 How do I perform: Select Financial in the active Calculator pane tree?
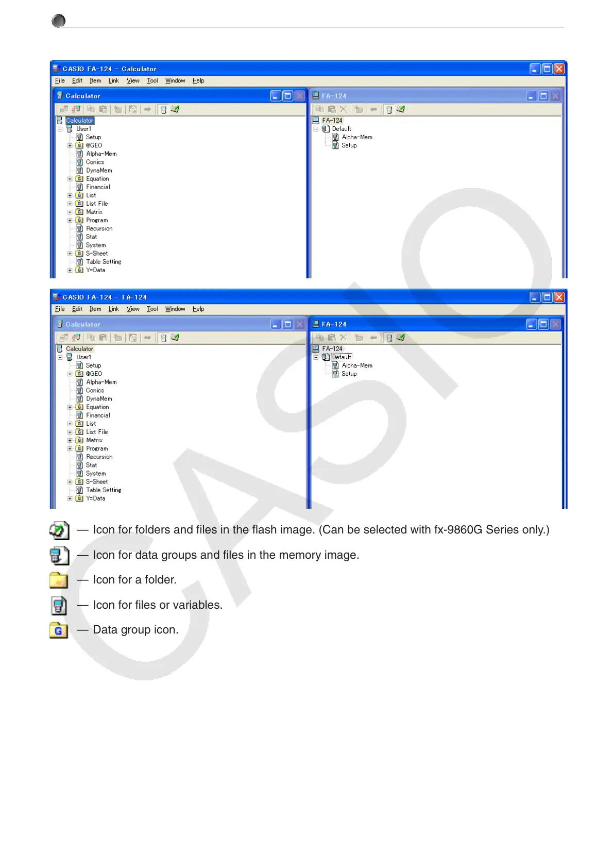pos(98,187)
